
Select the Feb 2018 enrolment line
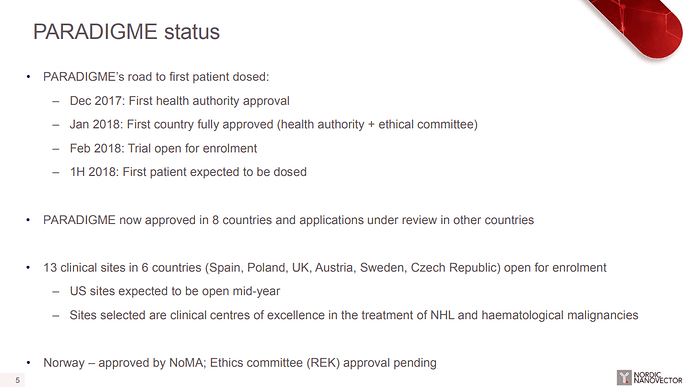(x=163, y=148)
